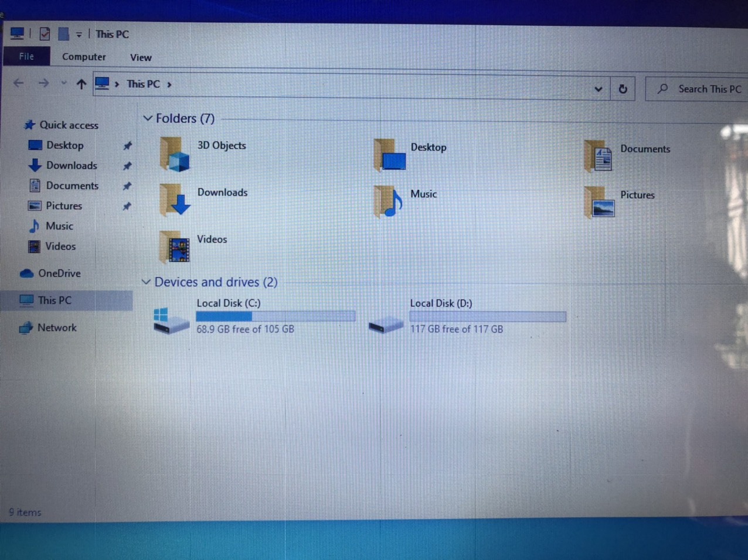Click the D: drive usage bar
The width and height of the screenshot is (748, 560).
pos(488,317)
